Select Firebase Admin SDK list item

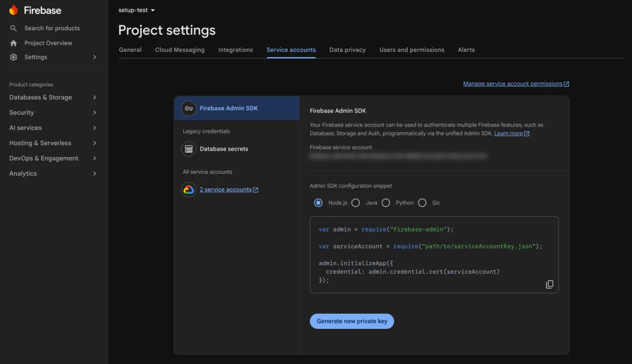click(237, 108)
